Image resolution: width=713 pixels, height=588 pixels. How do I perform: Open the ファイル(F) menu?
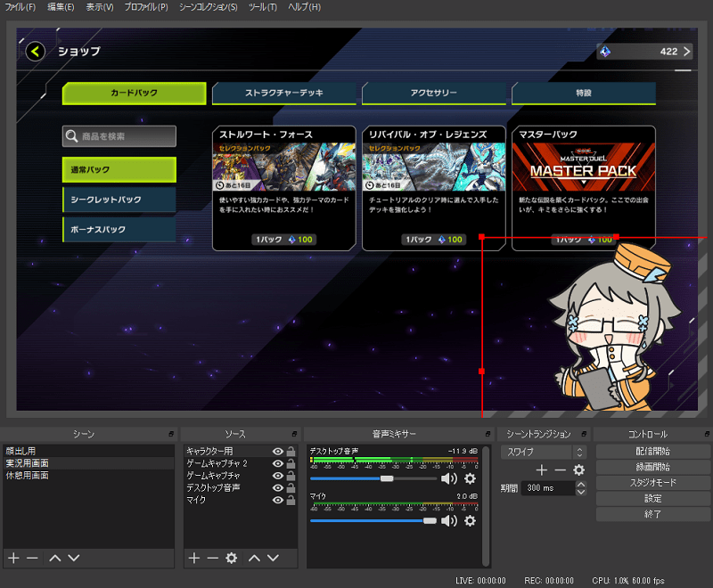click(x=20, y=7)
